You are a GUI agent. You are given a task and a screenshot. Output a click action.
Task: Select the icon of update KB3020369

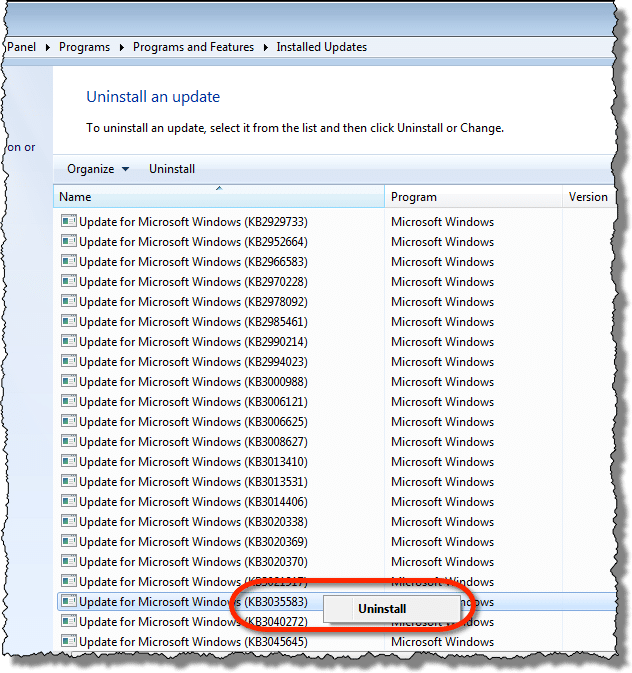click(x=69, y=541)
